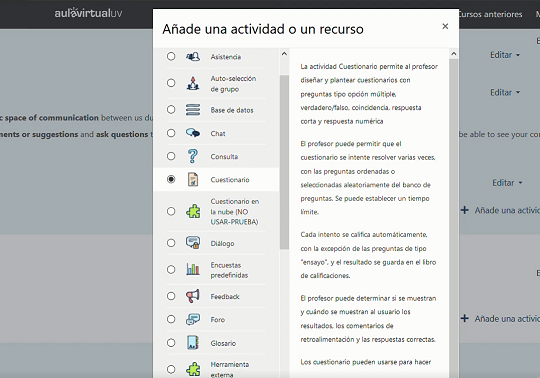Click the Chat speech bubbles icon

click(193, 133)
